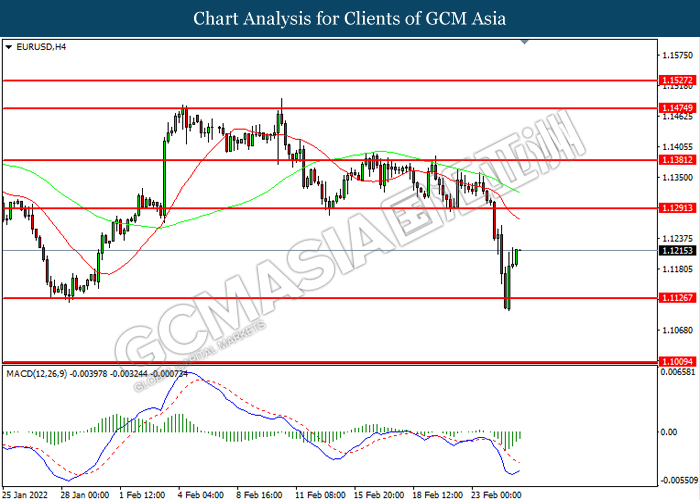Screen dimensions: 700x500
Task: Select the 1.13812 price level label
Action: [677, 160]
